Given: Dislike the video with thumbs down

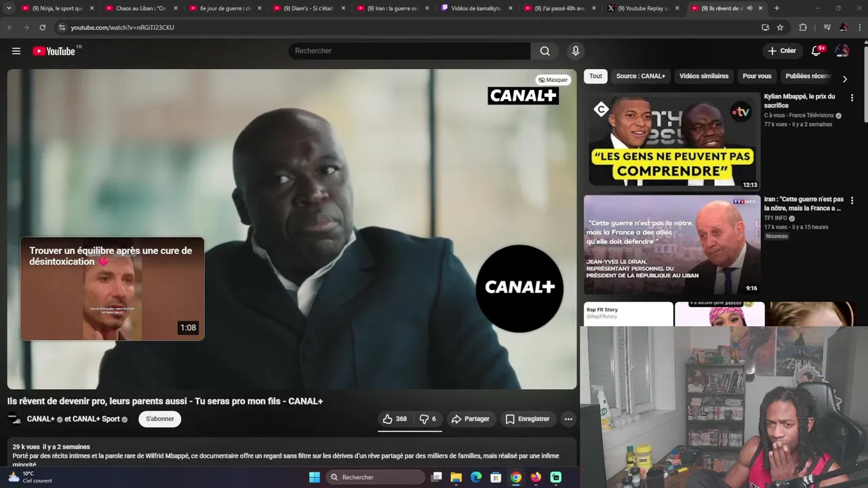Looking at the screenshot, I should click(428, 419).
